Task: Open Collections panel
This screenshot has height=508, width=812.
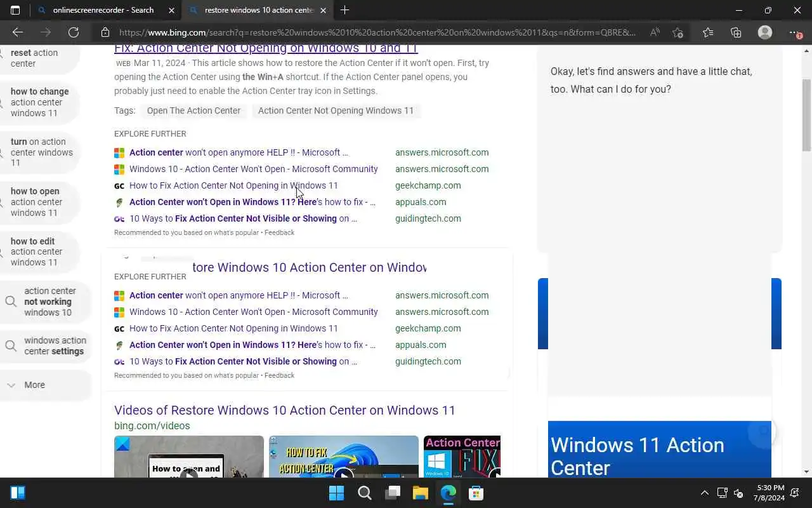Action: 736,32
